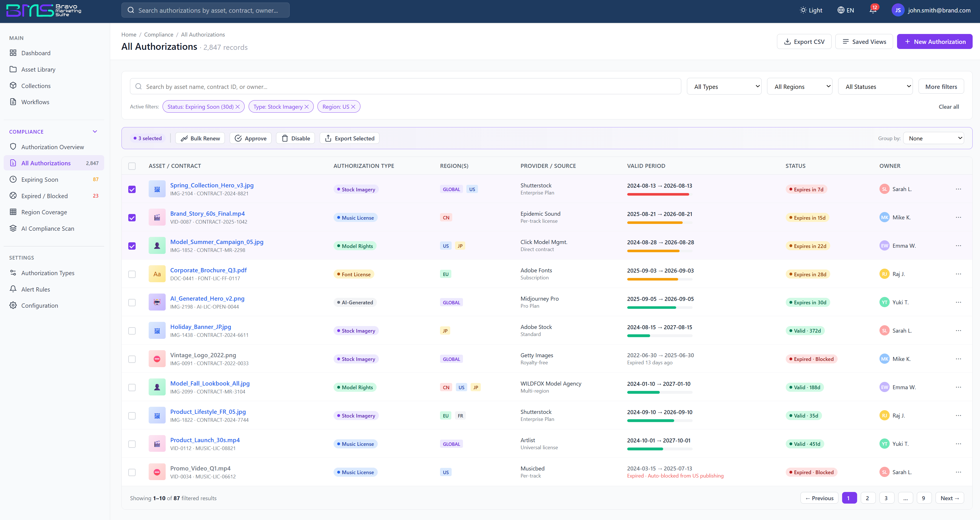The image size is (980, 520).
Task: Open the All Statuses dropdown
Action: point(875,86)
